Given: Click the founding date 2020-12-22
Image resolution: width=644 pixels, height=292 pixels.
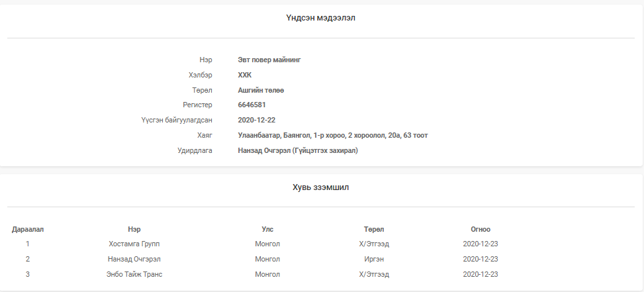Looking at the screenshot, I should 257,121.
